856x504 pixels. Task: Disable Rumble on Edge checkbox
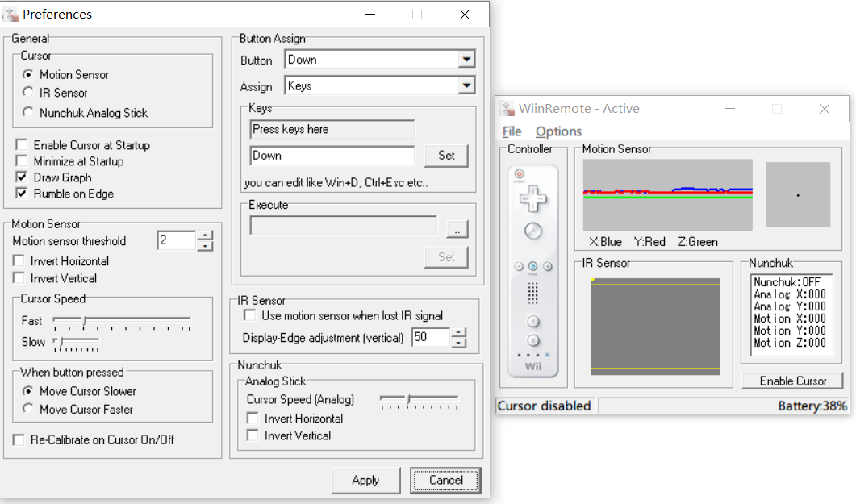coord(22,193)
